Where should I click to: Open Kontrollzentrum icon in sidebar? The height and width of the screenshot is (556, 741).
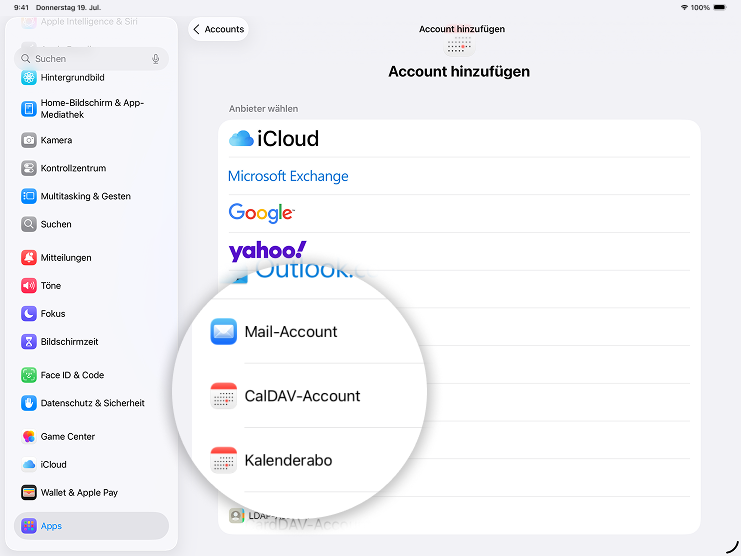pos(29,168)
